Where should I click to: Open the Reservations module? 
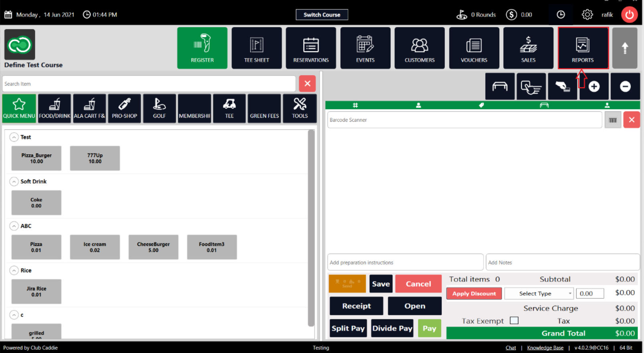pyautogui.click(x=311, y=48)
